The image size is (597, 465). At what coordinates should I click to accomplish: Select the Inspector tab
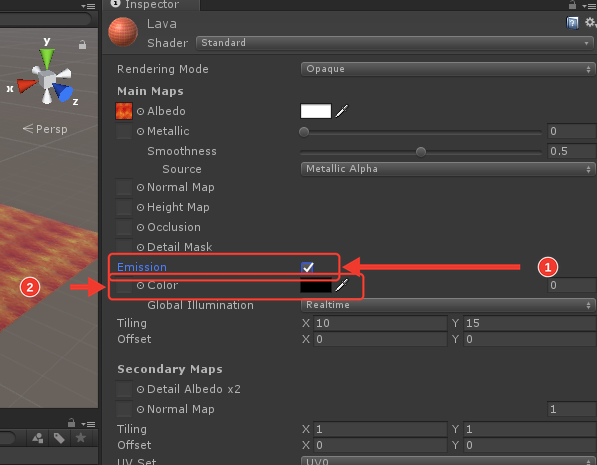coord(151,5)
